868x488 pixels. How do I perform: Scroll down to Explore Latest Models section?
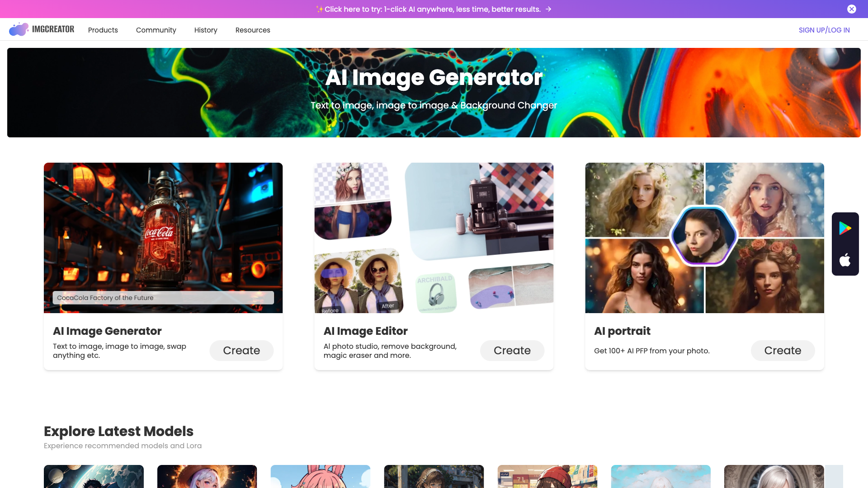point(118,431)
